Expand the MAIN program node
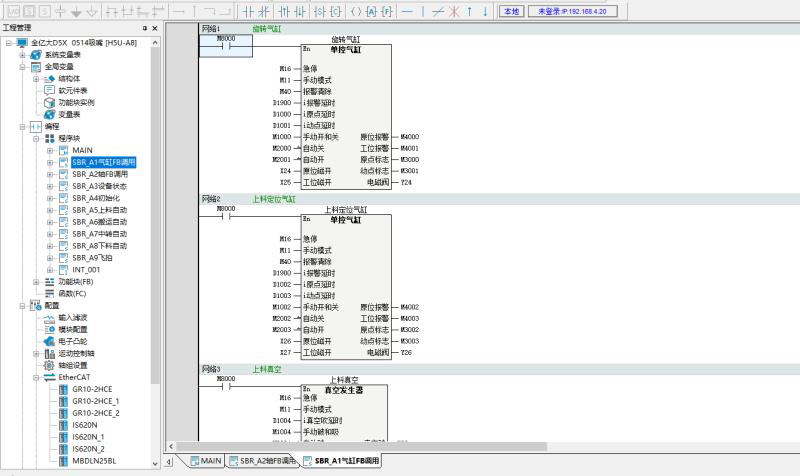Screen dimensions: 800x476 50,151
